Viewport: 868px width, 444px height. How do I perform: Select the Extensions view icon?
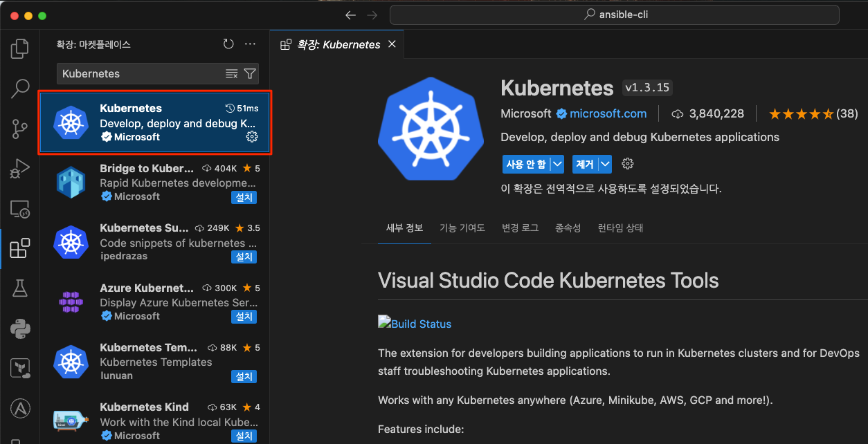[x=20, y=248]
